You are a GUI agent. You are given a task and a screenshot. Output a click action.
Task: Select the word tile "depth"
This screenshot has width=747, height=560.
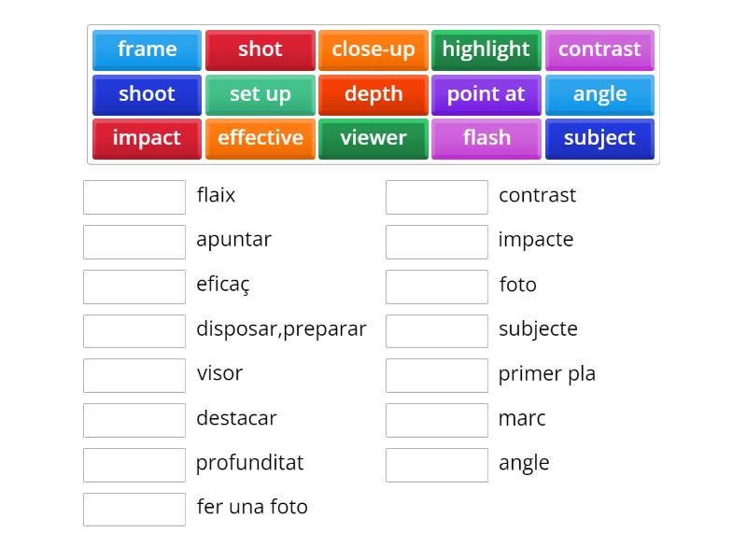[x=373, y=94]
